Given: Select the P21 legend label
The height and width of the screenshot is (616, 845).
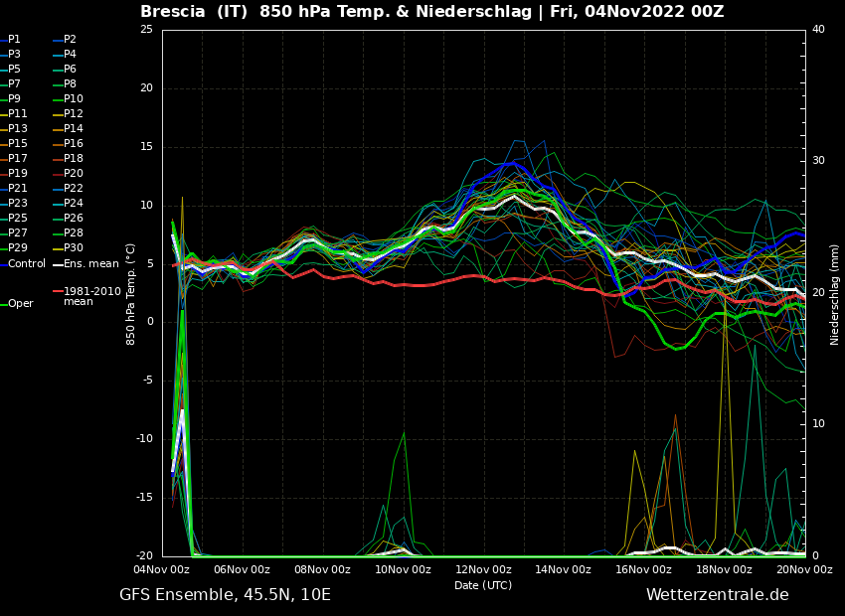Looking at the screenshot, I should 17,189.
